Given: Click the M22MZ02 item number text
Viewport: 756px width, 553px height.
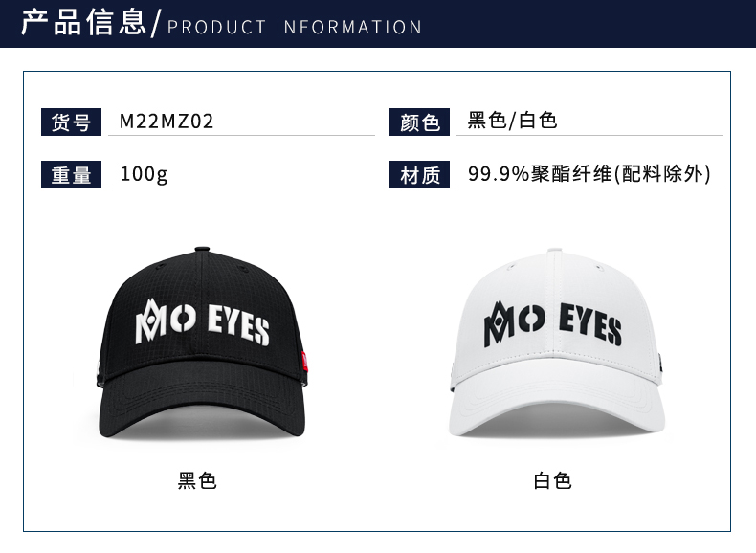Looking at the screenshot, I should pyautogui.click(x=167, y=121).
